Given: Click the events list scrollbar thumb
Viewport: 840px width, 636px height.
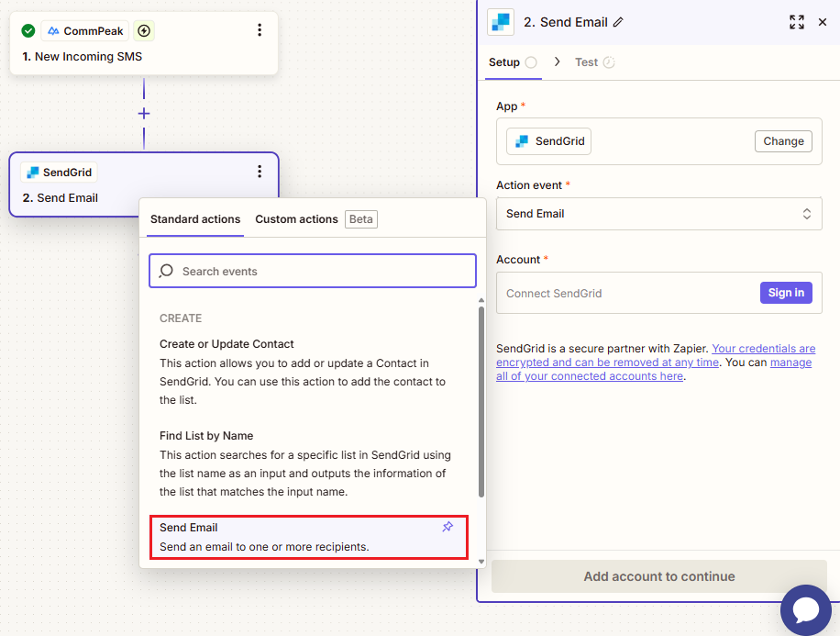Looking at the screenshot, I should (x=481, y=401).
